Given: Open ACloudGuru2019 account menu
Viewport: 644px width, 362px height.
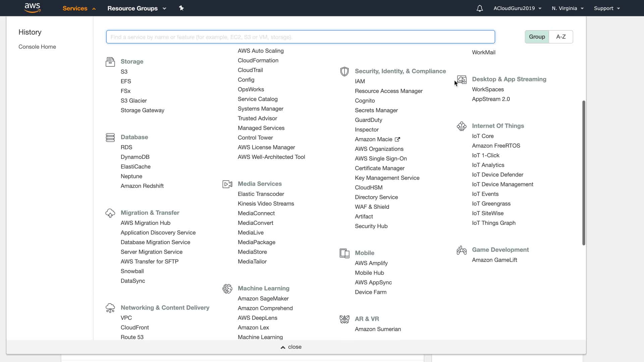Looking at the screenshot, I should point(517,8).
